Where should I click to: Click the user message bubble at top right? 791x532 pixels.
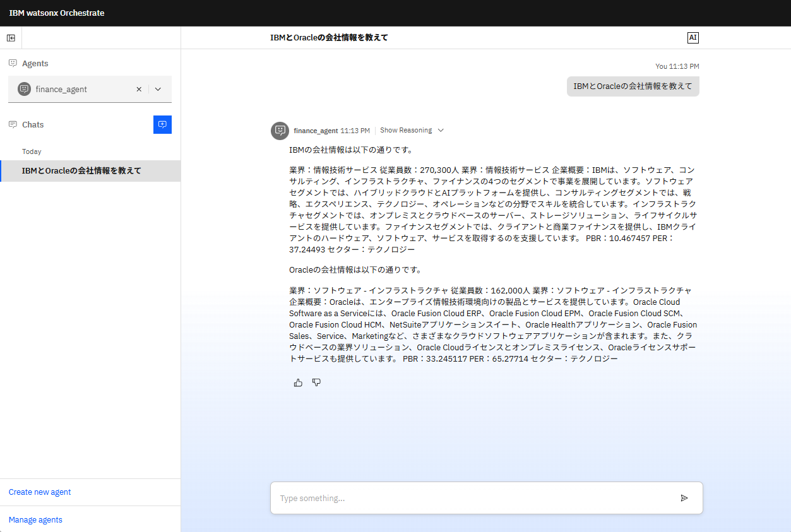click(x=633, y=86)
